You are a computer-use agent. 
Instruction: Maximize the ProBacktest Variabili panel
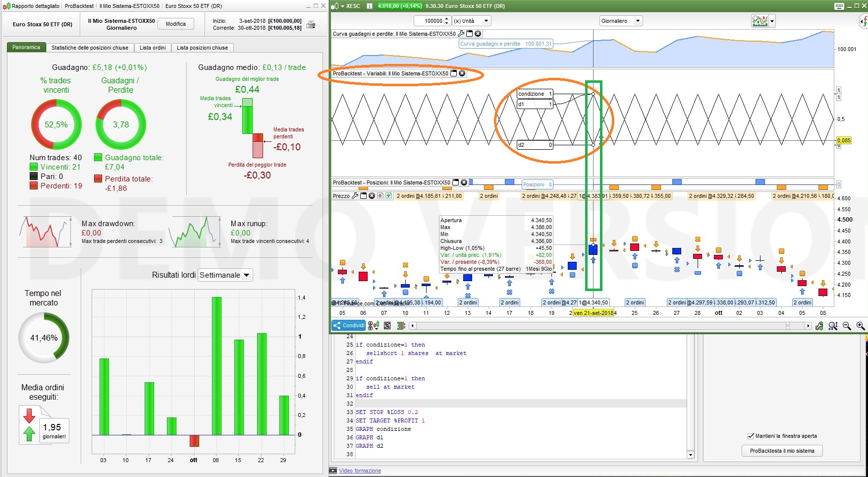[x=453, y=73]
